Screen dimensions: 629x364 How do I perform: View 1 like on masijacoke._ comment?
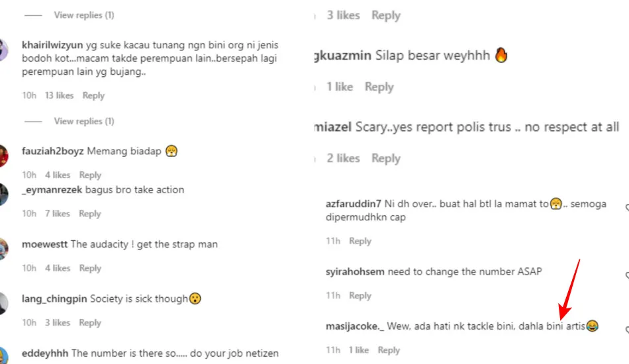tap(359, 350)
